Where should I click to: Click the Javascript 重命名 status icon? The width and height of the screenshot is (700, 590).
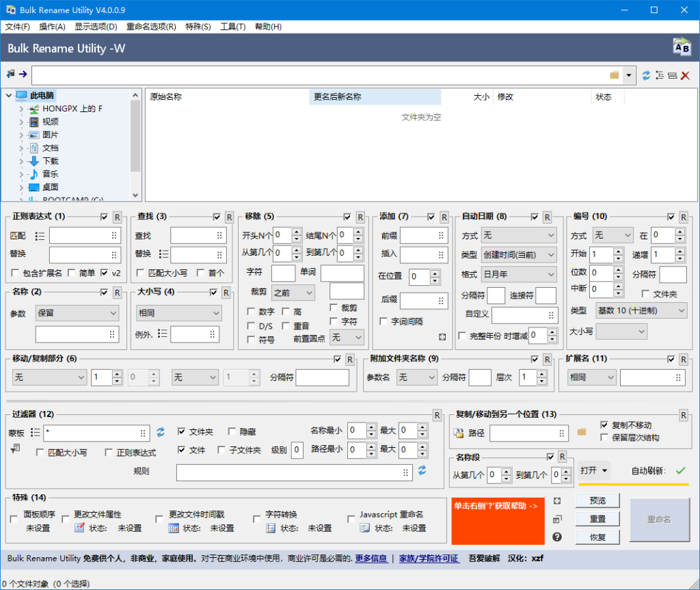365,528
